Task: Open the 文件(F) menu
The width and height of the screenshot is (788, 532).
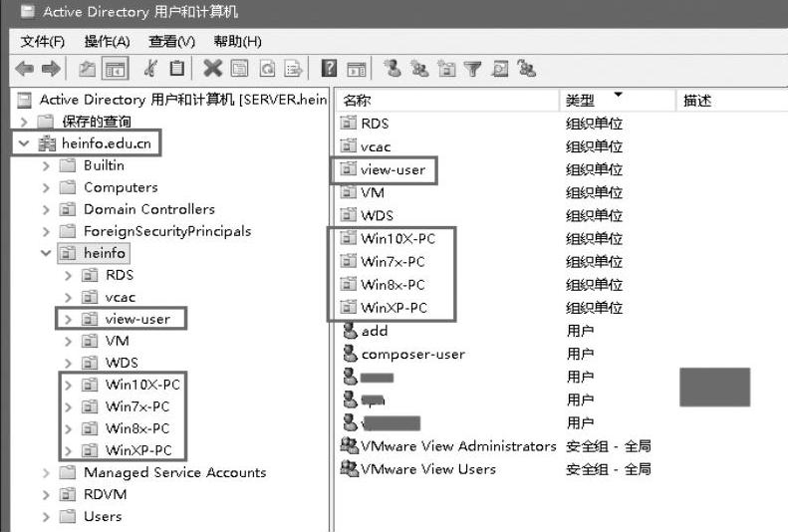Action: point(42,41)
